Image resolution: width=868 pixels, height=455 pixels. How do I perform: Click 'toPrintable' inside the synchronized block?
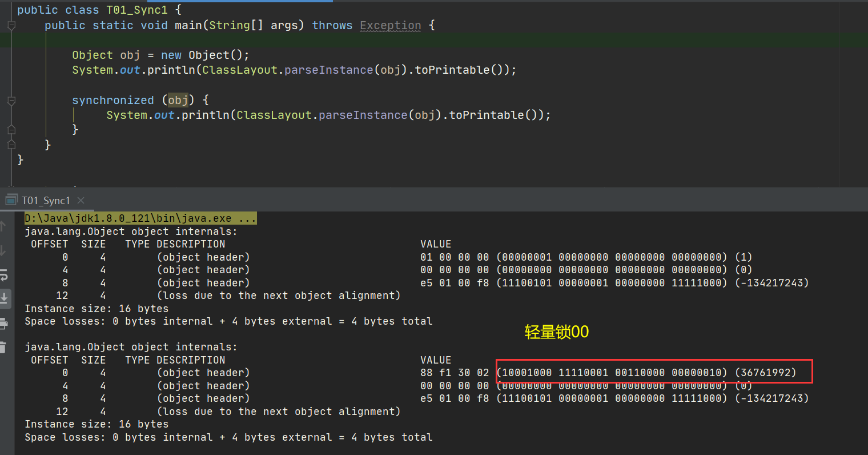pyautogui.click(x=487, y=115)
